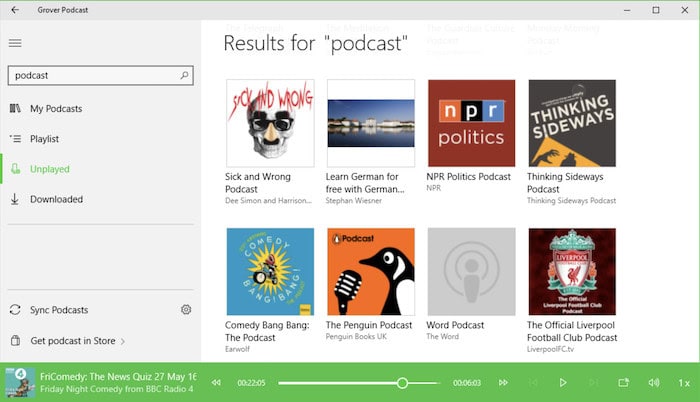Click the Unplayed sidebar icon
This screenshot has width=700, height=402.
[16, 169]
